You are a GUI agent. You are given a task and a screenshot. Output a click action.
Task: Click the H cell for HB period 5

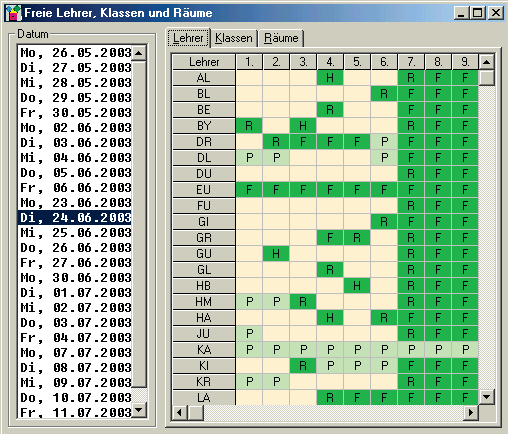click(357, 286)
